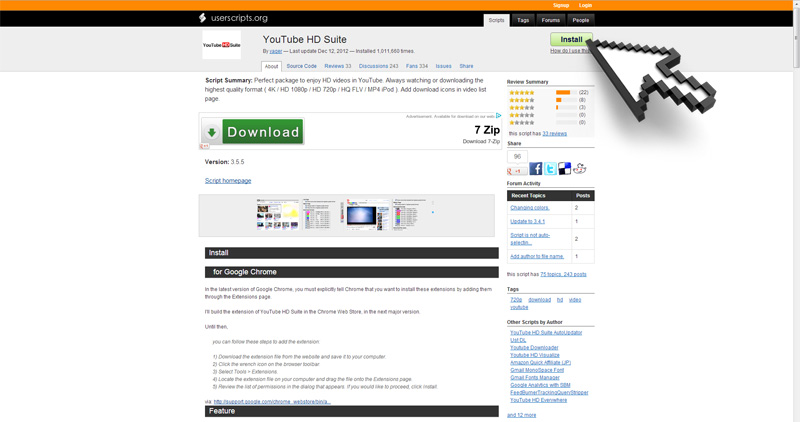Click the four-star rating row showing (8)
Image resolution: width=800 pixels, height=422 pixels.
(549, 100)
